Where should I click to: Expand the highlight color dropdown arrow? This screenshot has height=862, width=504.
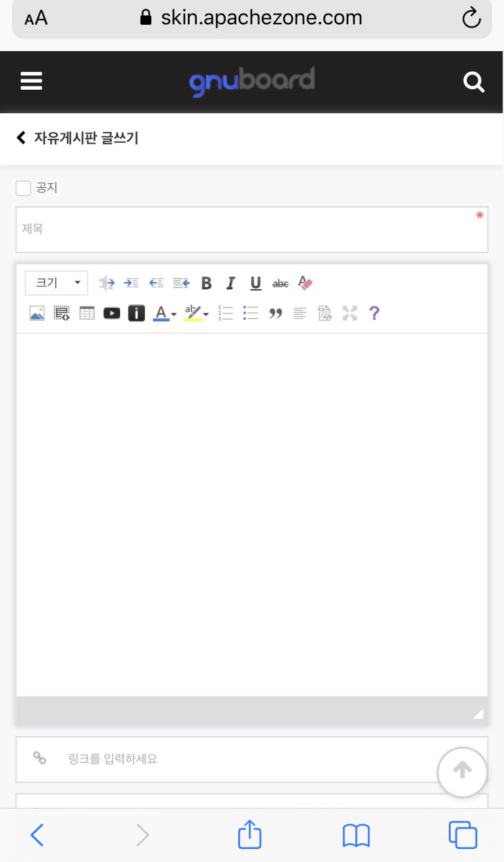[x=206, y=315]
